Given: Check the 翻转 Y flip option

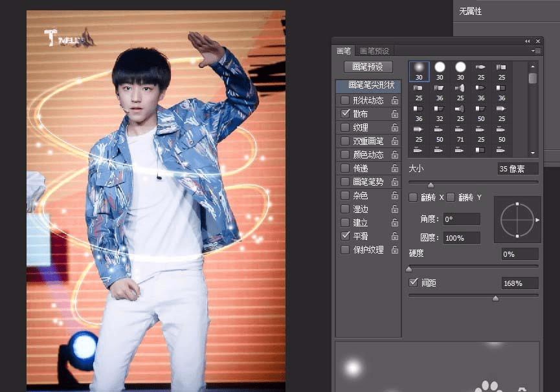Looking at the screenshot, I should tap(451, 197).
